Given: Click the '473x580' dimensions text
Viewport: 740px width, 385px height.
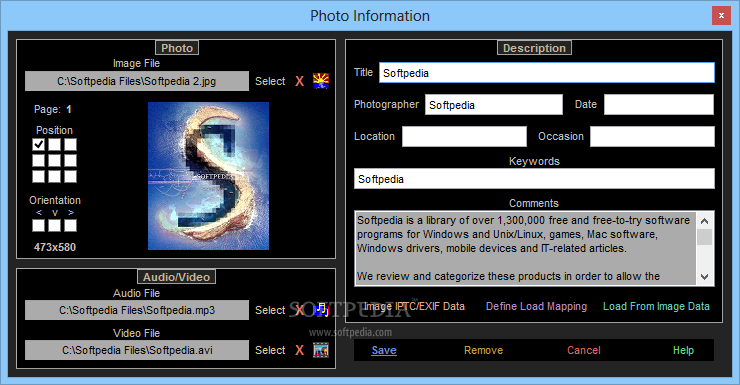Looking at the screenshot, I should click(x=55, y=247).
